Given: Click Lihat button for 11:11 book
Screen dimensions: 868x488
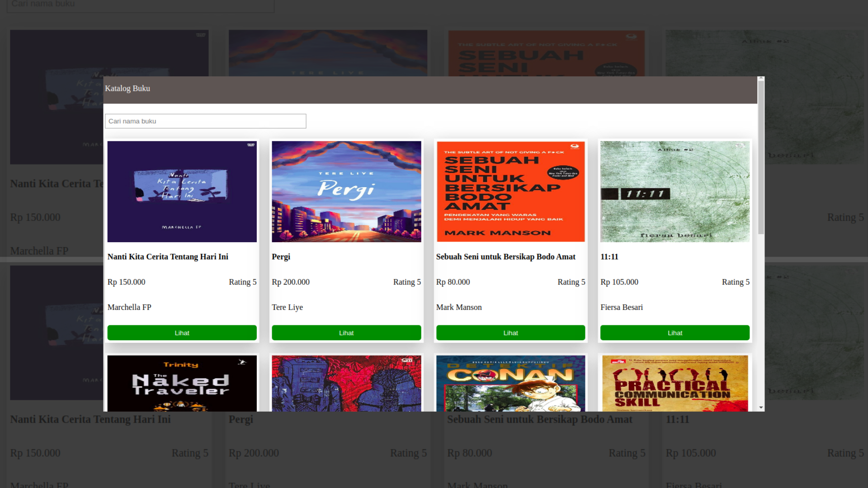Looking at the screenshot, I should (x=675, y=333).
